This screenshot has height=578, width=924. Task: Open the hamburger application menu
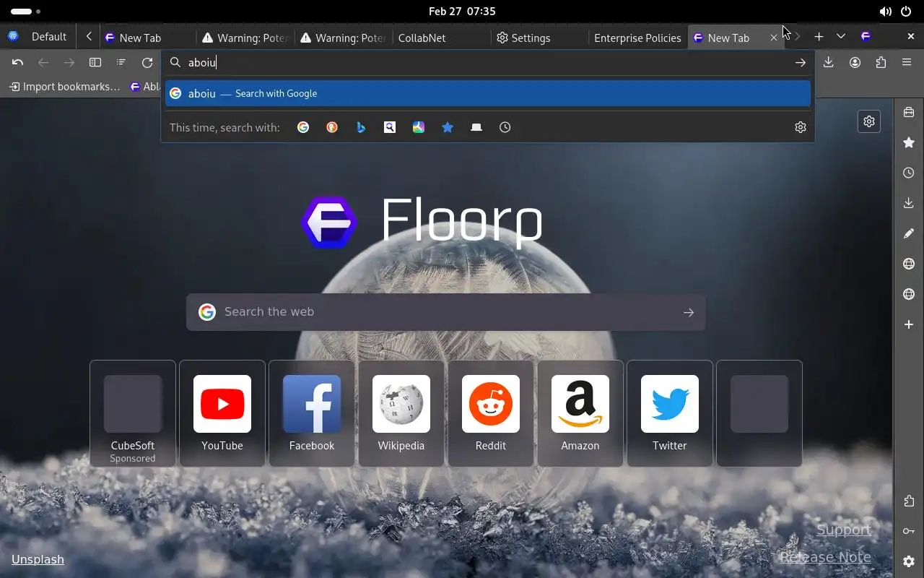point(907,63)
